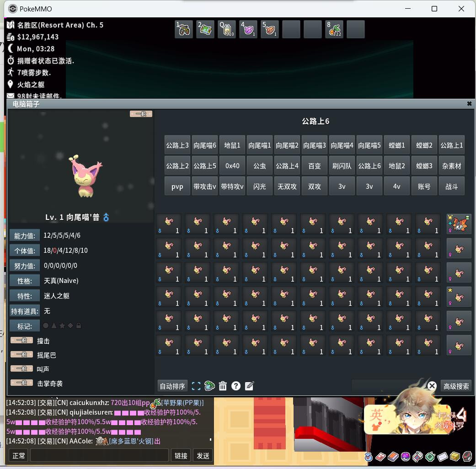Click the 链接 button in chat
The image size is (476, 469).
181,456
